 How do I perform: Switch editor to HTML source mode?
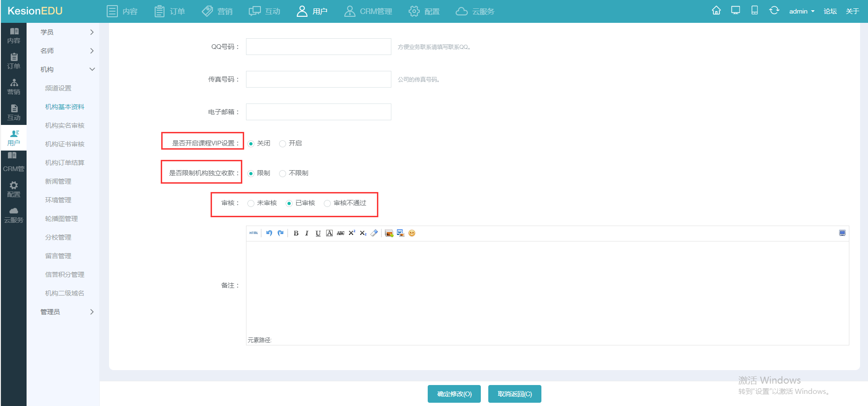(x=253, y=233)
